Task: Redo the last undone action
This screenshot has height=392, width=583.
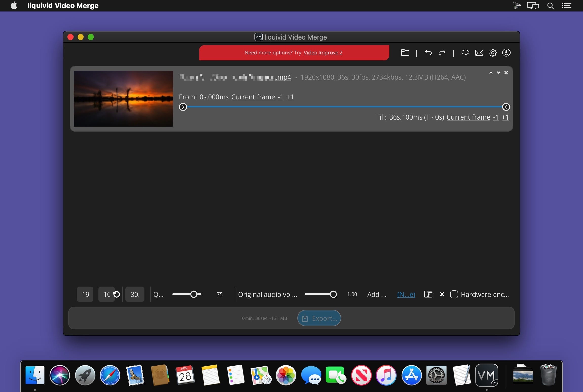Action: (442, 53)
